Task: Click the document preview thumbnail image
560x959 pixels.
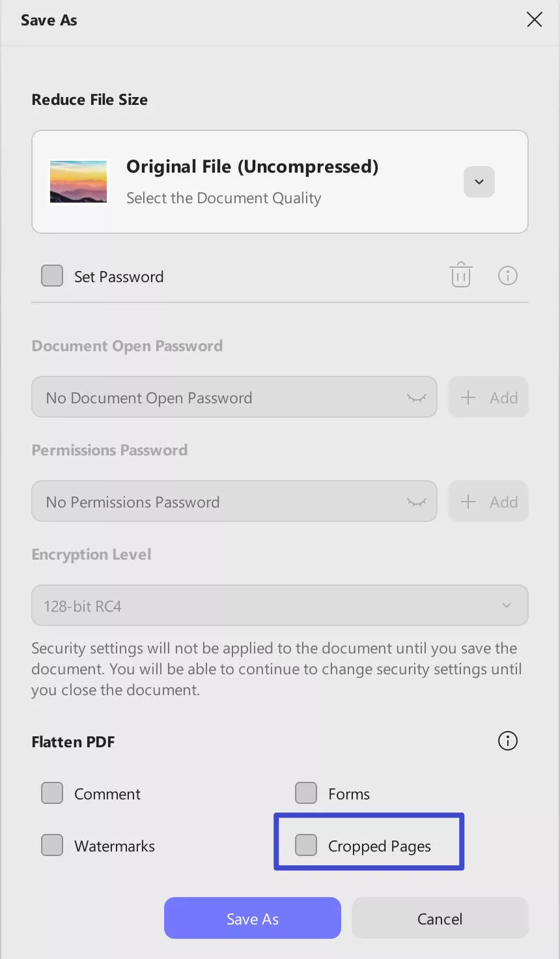Action: pyautogui.click(x=78, y=182)
